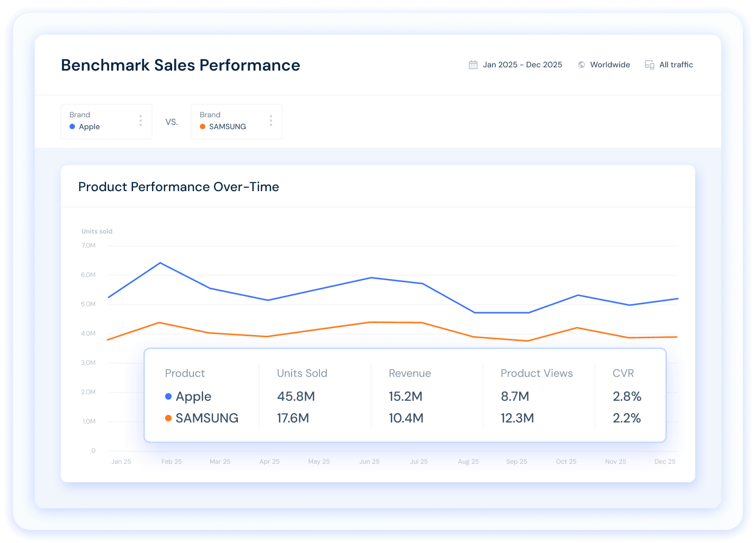Click the globe icon next to Worldwide
The width and height of the screenshot is (756, 543).
[582, 65]
